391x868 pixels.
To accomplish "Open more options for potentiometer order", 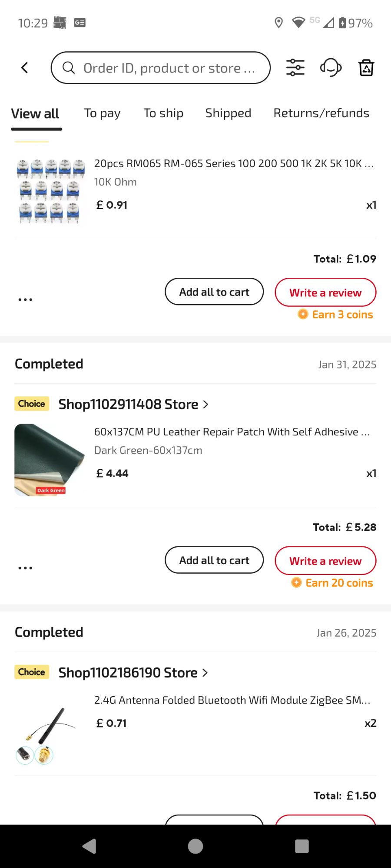I will [x=25, y=299].
